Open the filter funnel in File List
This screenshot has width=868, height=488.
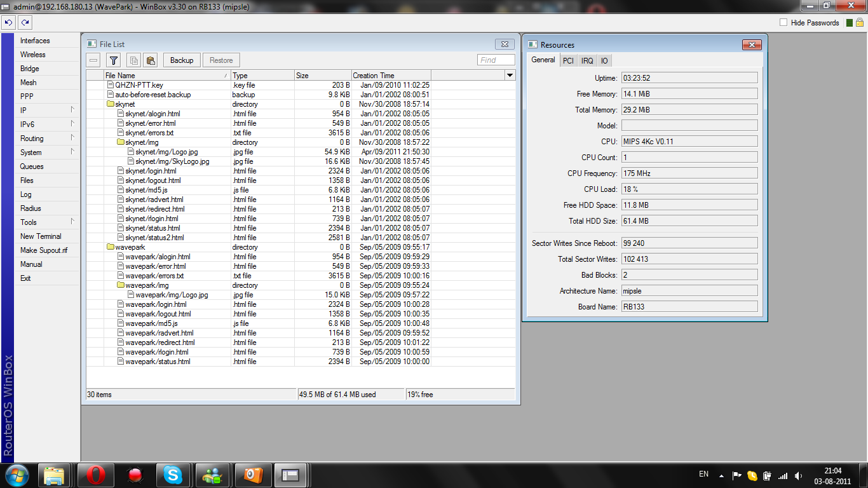click(x=114, y=60)
